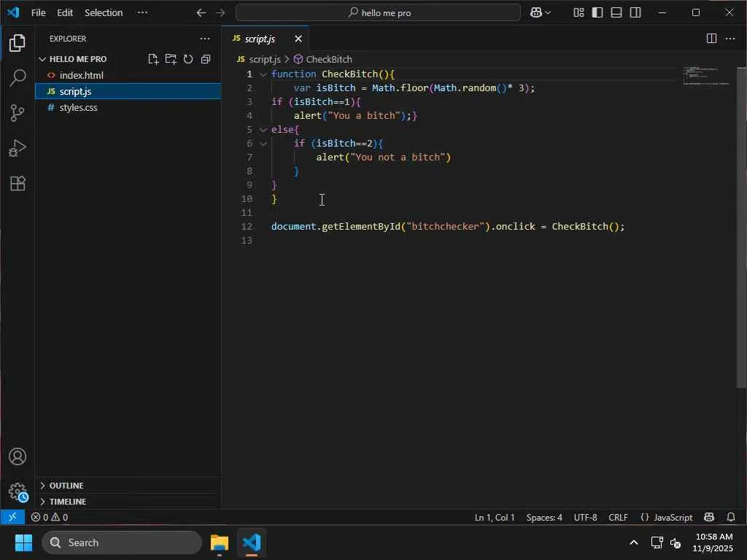Click the New File icon in Explorer
This screenshot has height=560, width=747.
coord(153,59)
